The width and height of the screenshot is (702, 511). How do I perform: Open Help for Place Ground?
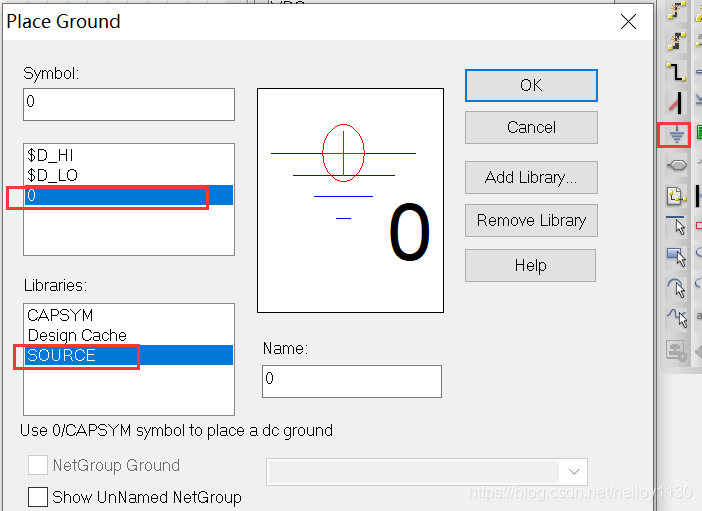point(531,265)
